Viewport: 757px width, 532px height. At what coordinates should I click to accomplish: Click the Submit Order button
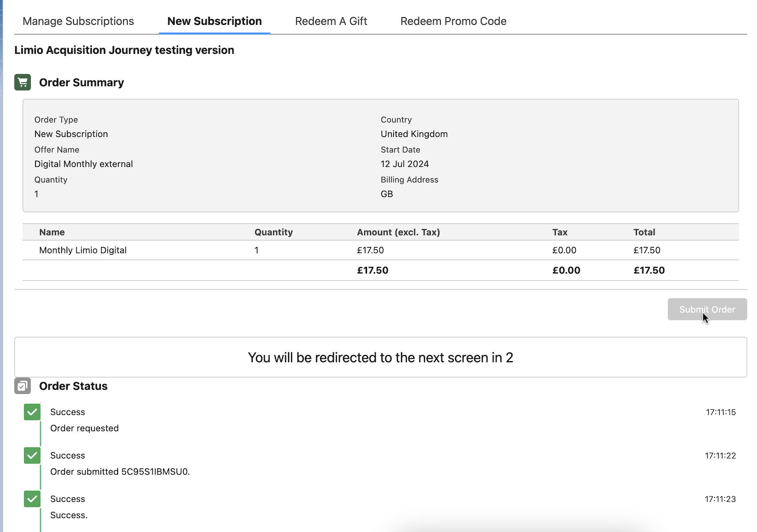707,309
